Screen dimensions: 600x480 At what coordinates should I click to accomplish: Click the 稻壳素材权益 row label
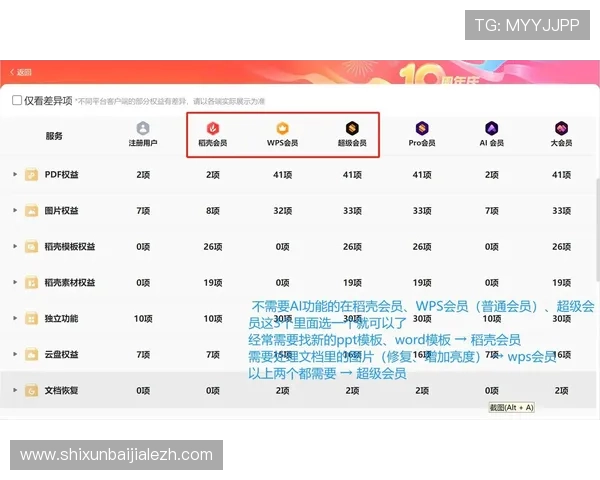pos(70,282)
